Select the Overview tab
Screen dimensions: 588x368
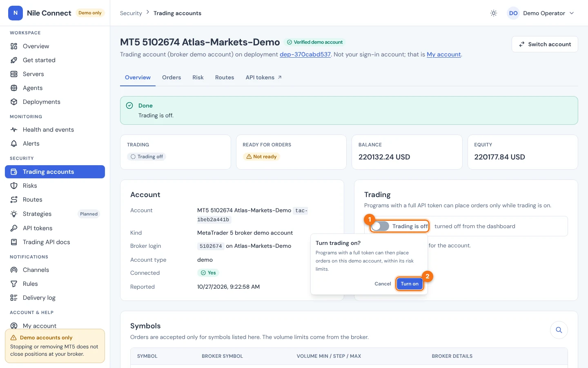pos(138,77)
